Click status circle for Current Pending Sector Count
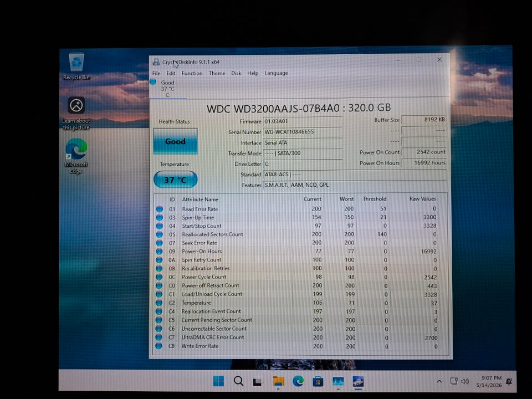Image resolution: width=532 pixels, height=399 pixels. coord(159,320)
